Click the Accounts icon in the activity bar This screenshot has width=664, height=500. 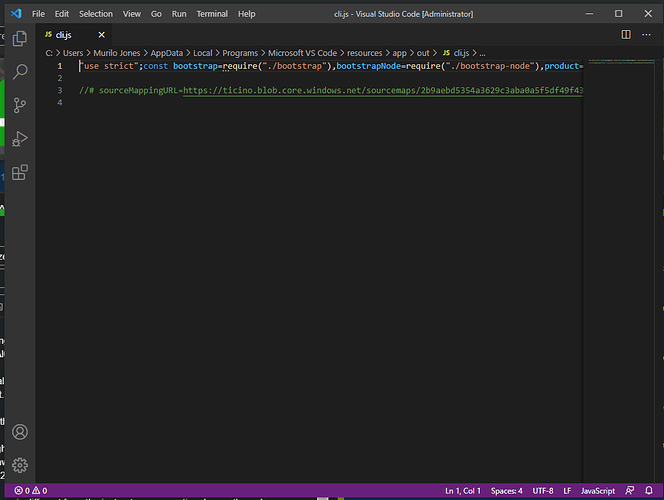pyautogui.click(x=20, y=432)
